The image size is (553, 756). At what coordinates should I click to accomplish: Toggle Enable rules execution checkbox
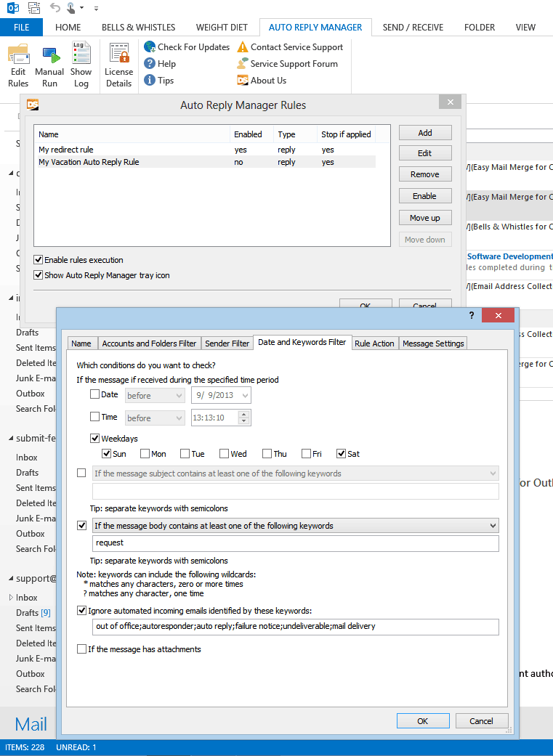coord(39,260)
